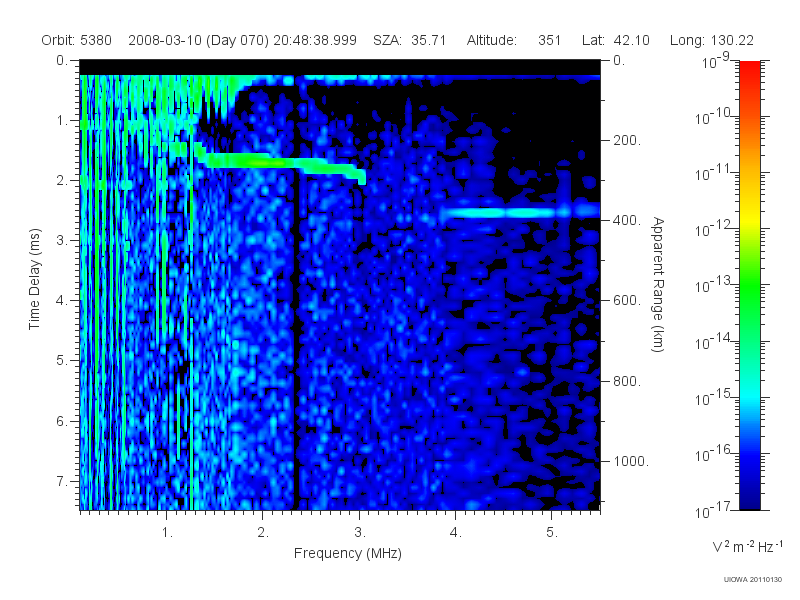Click the yellow band of the color scale
800x600 pixels.
[x=749, y=219]
